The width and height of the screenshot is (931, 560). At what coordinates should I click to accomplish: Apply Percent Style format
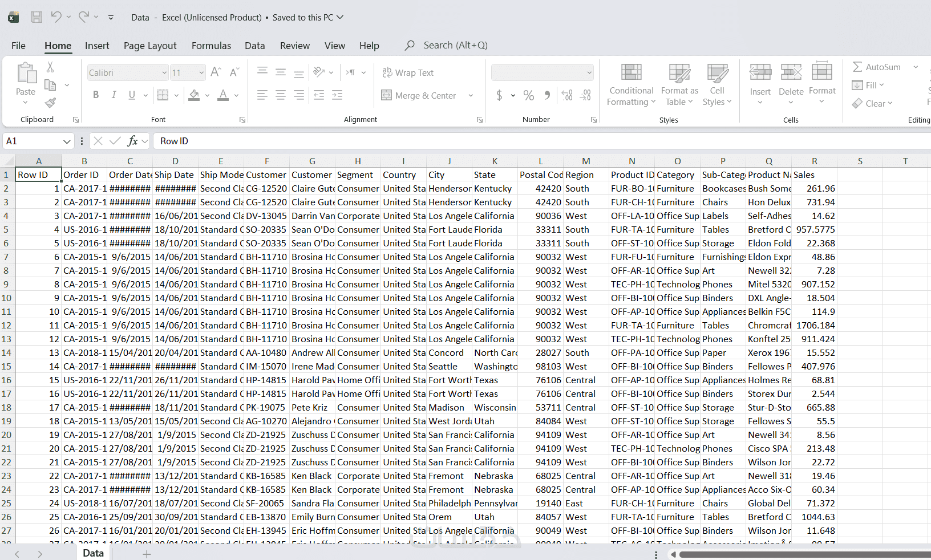tap(529, 95)
